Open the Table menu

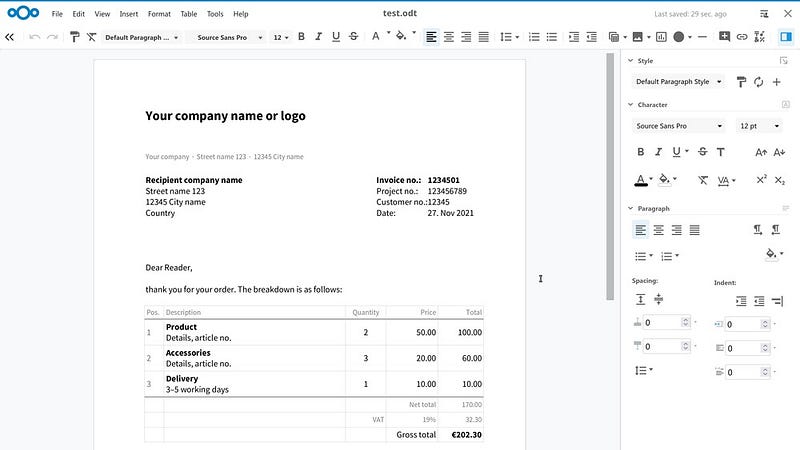188,14
